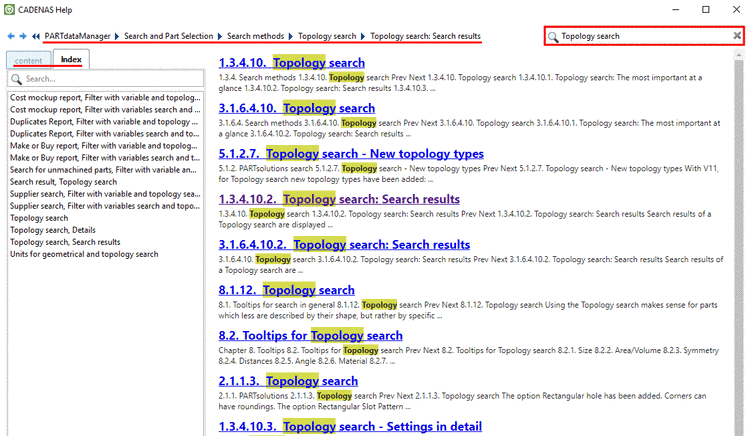Select Units for geometrical and topology search

(x=84, y=254)
